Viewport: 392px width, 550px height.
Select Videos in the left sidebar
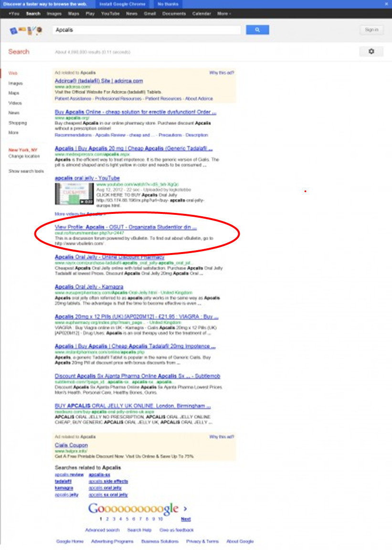15,103
